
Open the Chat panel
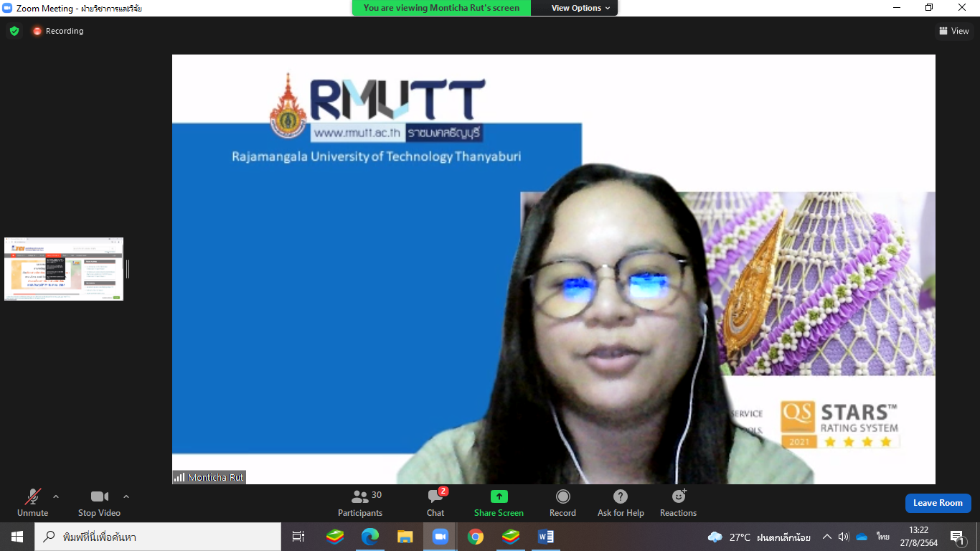(x=435, y=502)
